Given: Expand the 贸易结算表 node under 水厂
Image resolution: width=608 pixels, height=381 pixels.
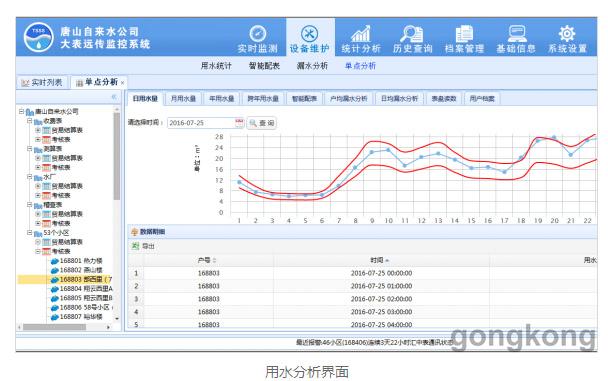Looking at the screenshot, I should (38, 186).
